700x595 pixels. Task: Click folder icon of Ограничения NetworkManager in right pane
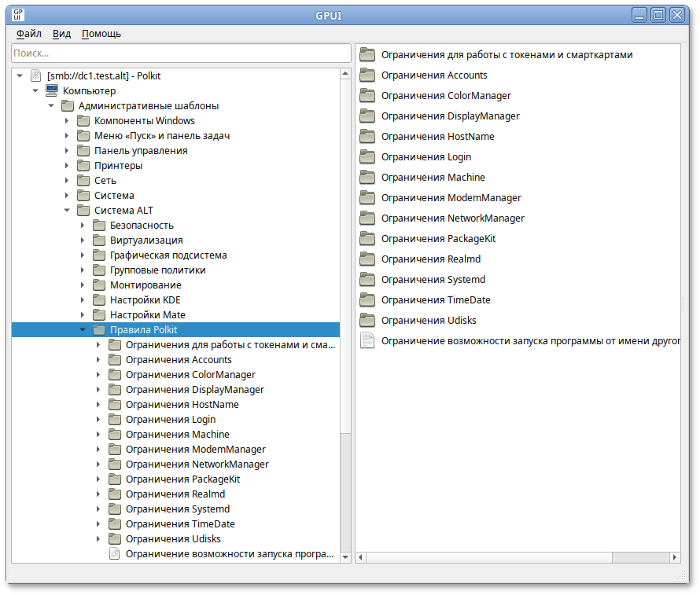click(x=367, y=219)
